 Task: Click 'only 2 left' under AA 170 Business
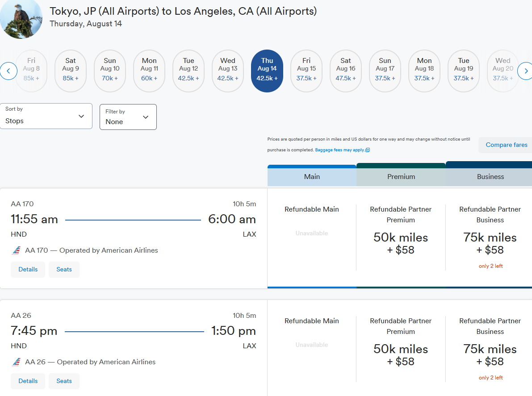[x=490, y=266]
